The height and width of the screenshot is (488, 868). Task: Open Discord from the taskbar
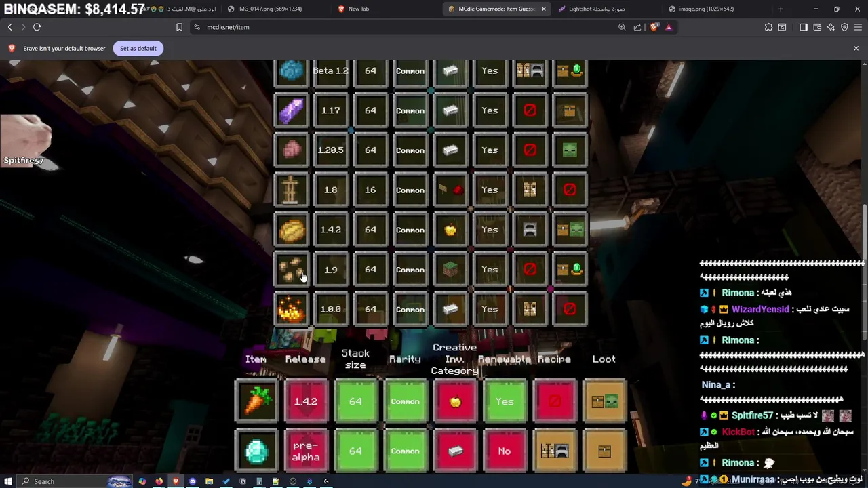(193, 481)
